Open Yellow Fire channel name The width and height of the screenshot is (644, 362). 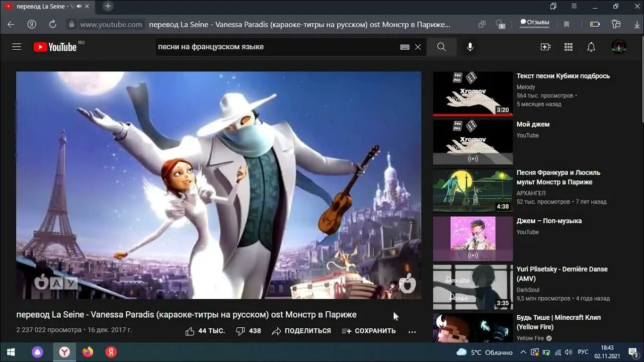click(530, 338)
